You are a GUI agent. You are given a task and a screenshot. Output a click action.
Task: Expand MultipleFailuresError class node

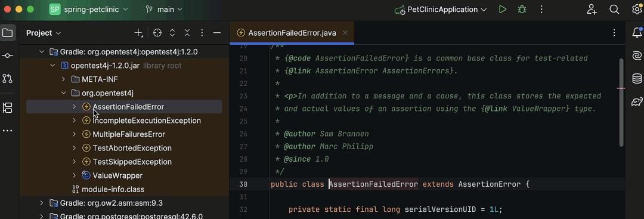click(75, 134)
